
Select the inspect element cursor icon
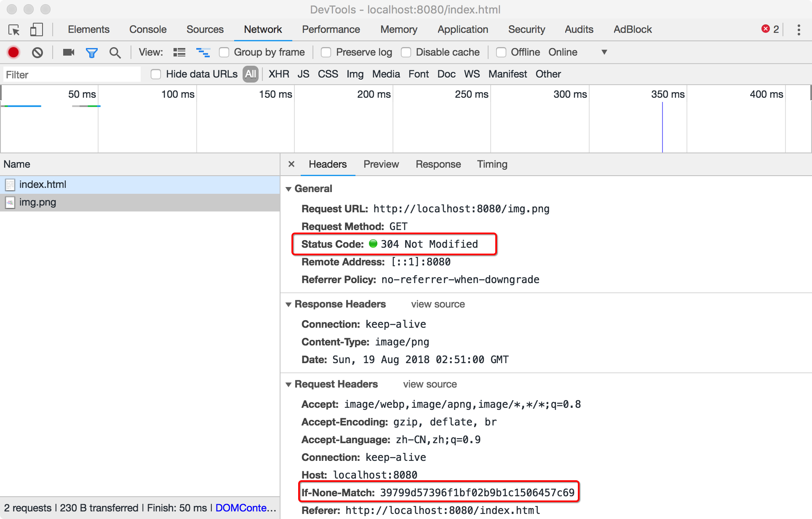(x=14, y=29)
